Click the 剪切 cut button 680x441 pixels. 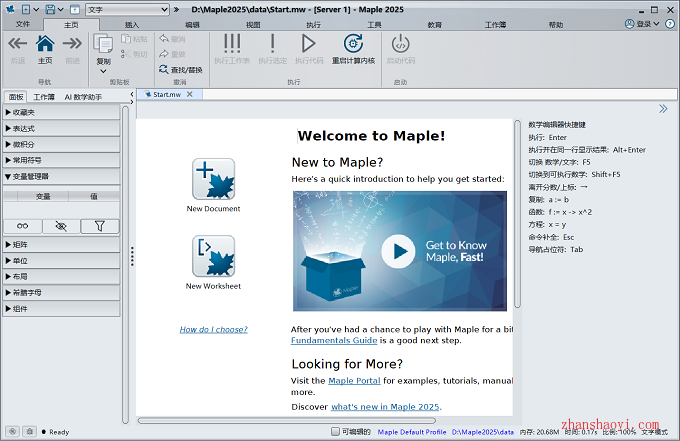tap(134, 54)
